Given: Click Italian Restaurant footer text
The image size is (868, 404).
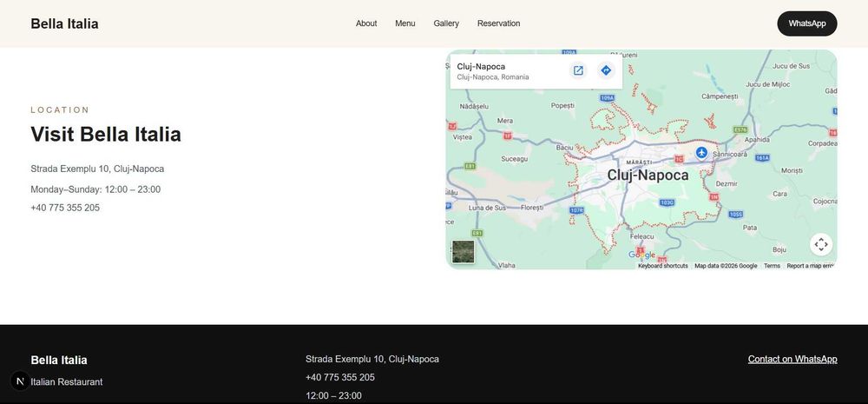Looking at the screenshot, I should coord(67,381).
